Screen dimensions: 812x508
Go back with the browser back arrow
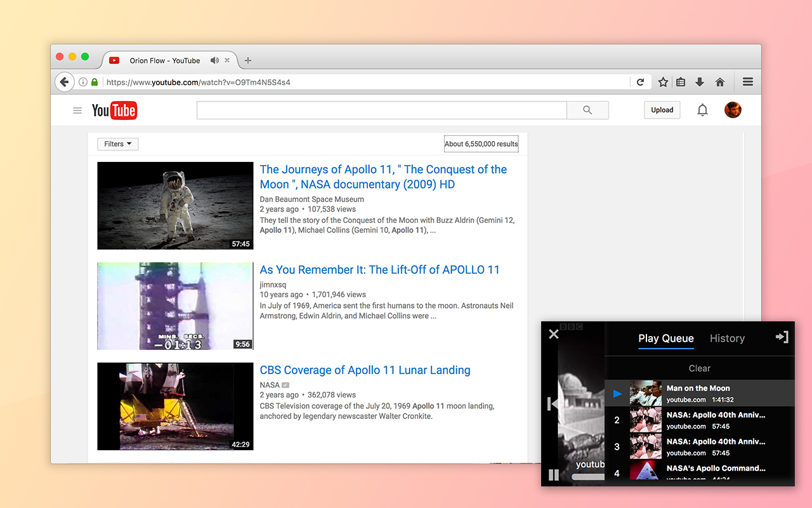click(x=64, y=82)
